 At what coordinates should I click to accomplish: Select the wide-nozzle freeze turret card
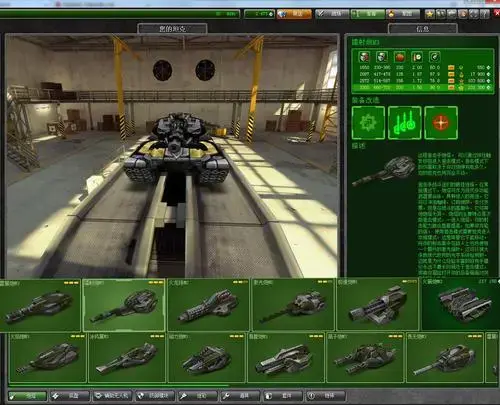coord(127,358)
